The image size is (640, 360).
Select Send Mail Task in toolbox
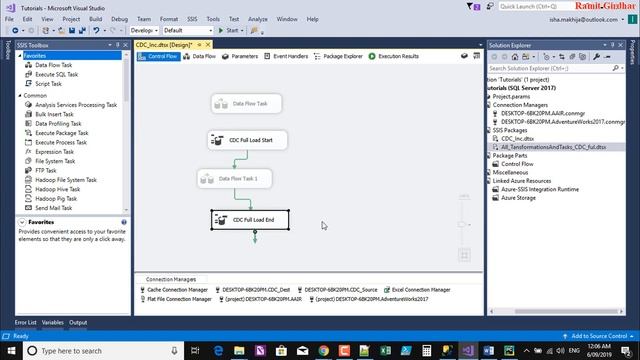click(53, 208)
